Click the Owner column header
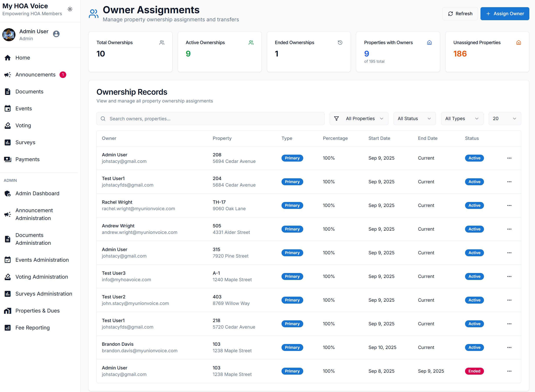535x392 pixels. tap(109, 138)
